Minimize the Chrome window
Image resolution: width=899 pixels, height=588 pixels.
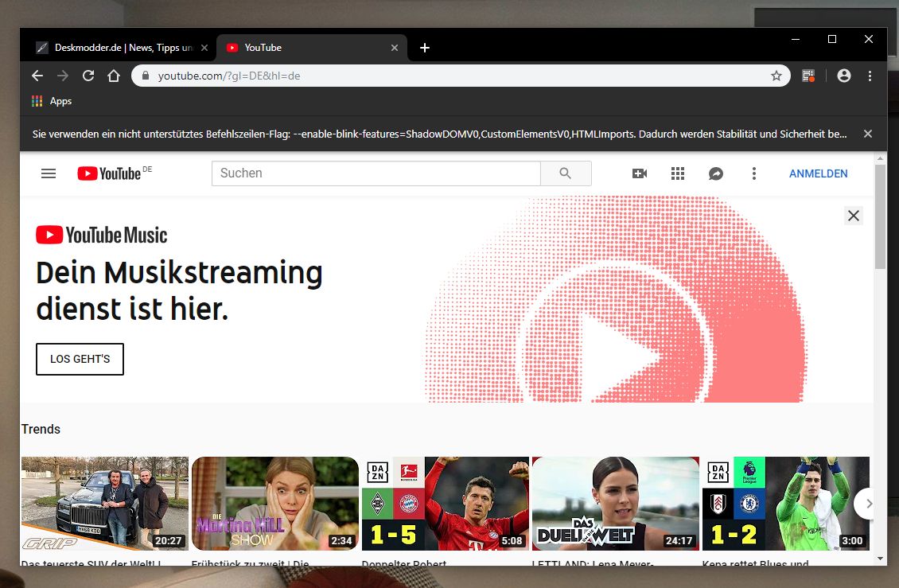pyautogui.click(x=796, y=39)
